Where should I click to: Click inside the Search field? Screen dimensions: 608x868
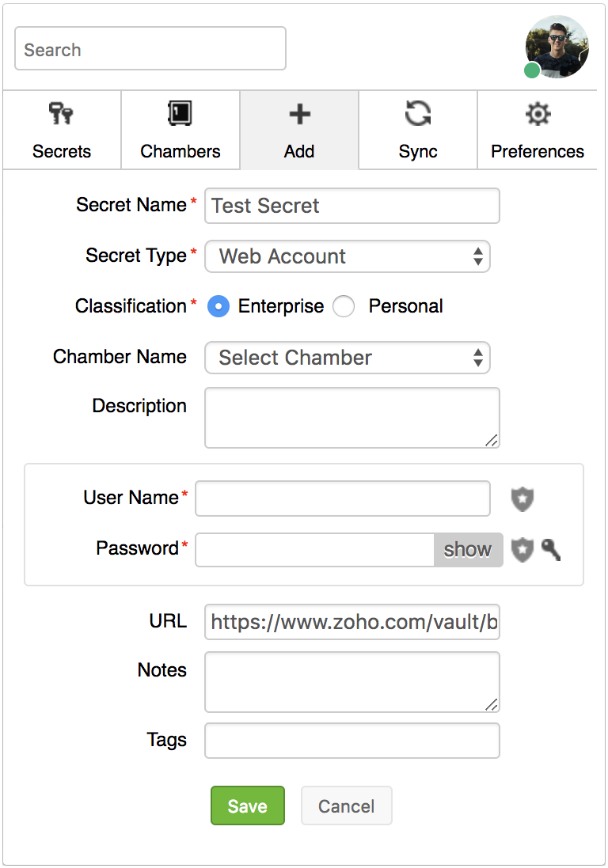(x=150, y=49)
